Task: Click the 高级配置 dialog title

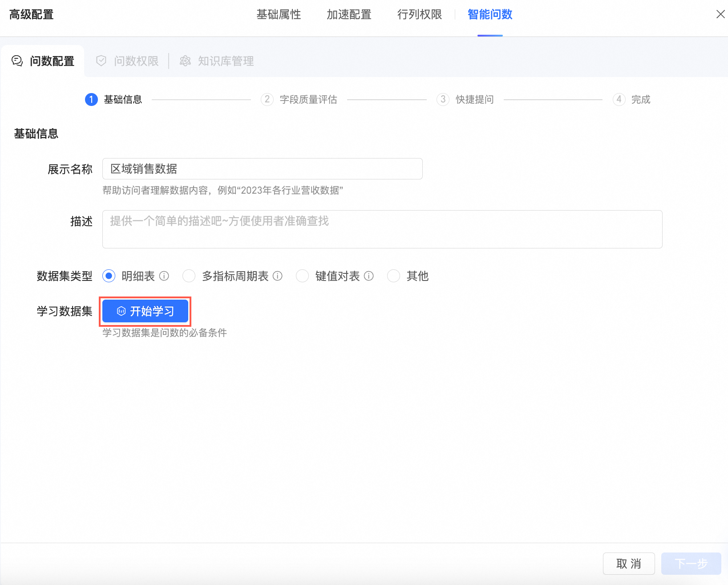Action: [x=31, y=15]
